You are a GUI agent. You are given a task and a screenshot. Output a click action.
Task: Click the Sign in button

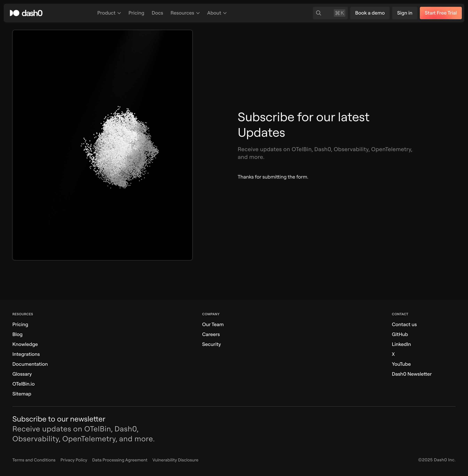click(405, 13)
